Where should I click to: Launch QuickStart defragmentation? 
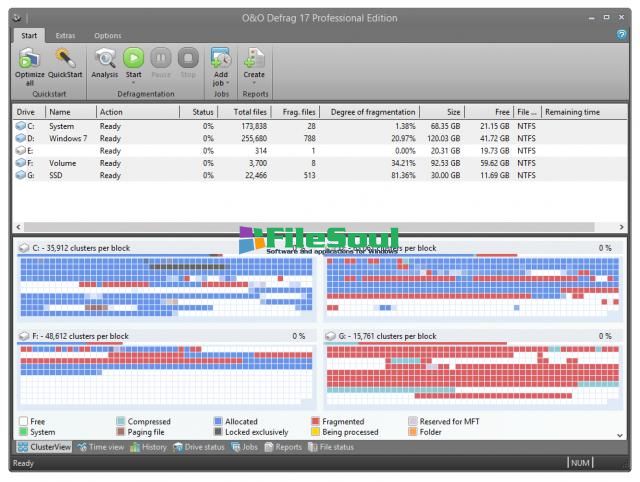[66, 60]
